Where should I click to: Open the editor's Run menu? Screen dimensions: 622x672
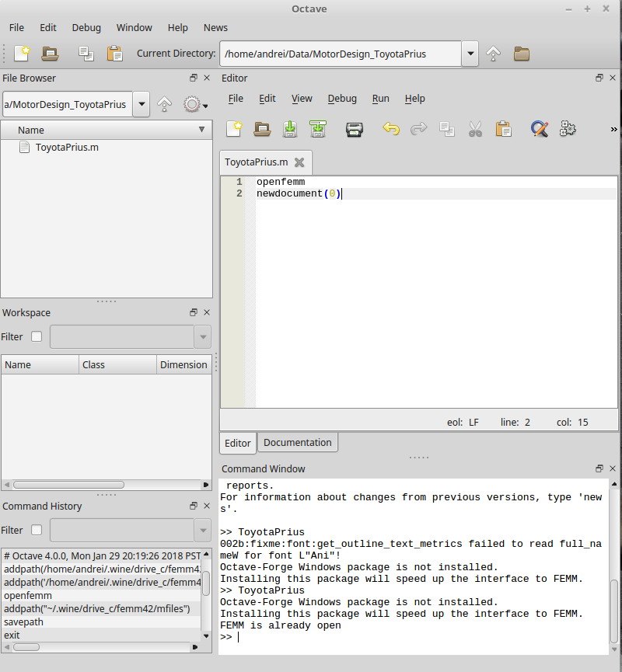pos(380,99)
